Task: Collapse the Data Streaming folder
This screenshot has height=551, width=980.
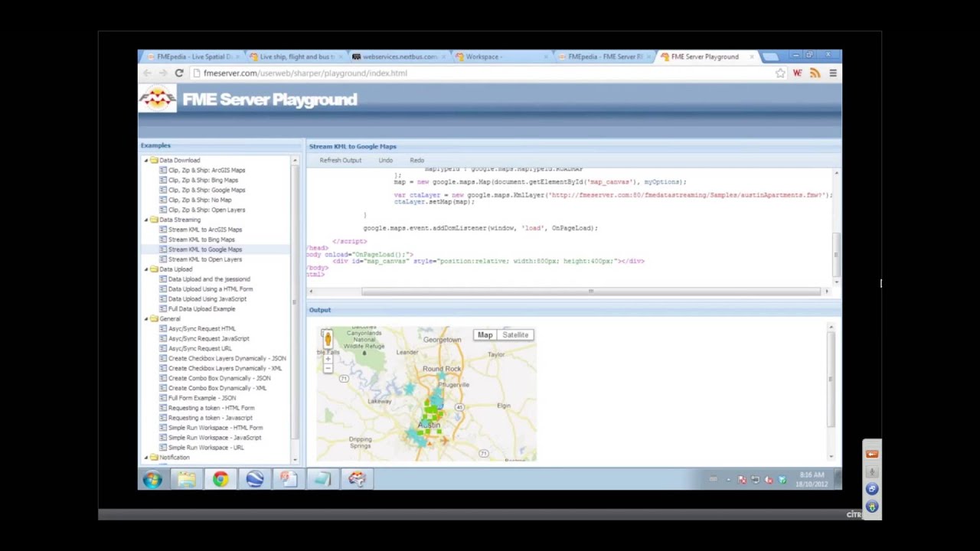Action: click(146, 220)
